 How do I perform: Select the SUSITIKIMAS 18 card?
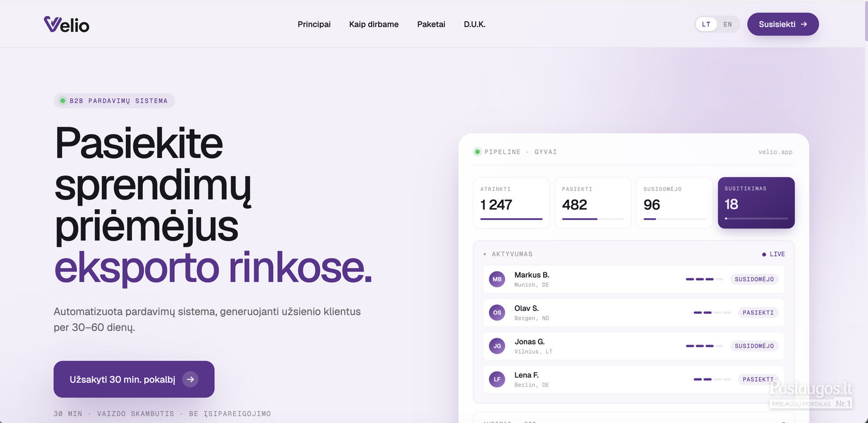tap(756, 202)
